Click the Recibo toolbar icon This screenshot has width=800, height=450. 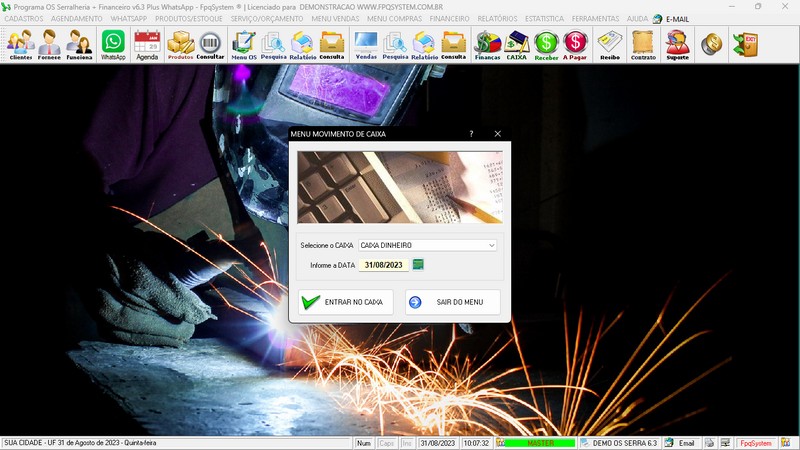tap(609, 44)
